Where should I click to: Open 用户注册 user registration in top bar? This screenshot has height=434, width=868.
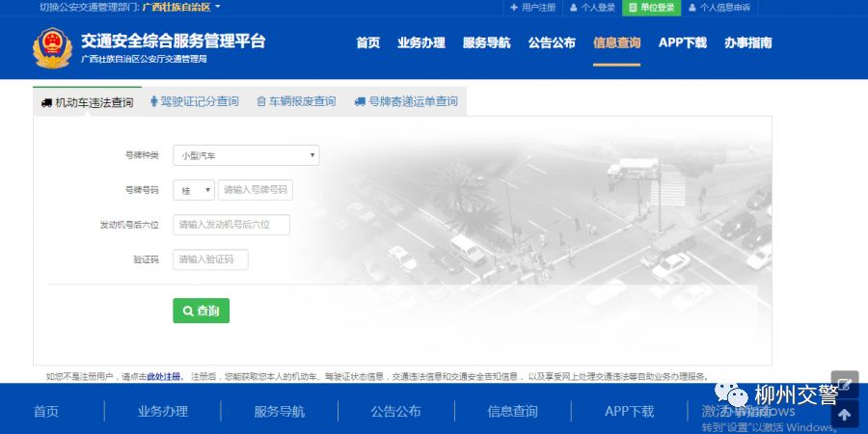point(532,8)
